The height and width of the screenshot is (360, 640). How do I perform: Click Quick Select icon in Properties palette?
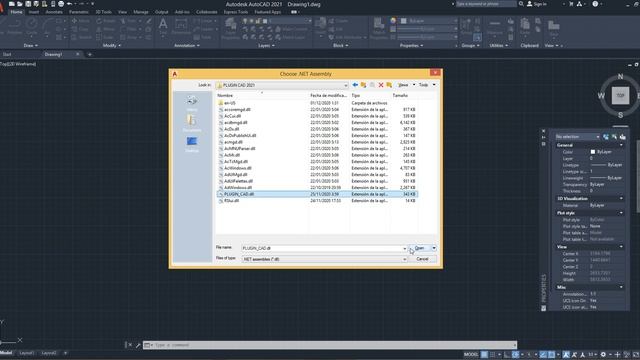point(622,137)
